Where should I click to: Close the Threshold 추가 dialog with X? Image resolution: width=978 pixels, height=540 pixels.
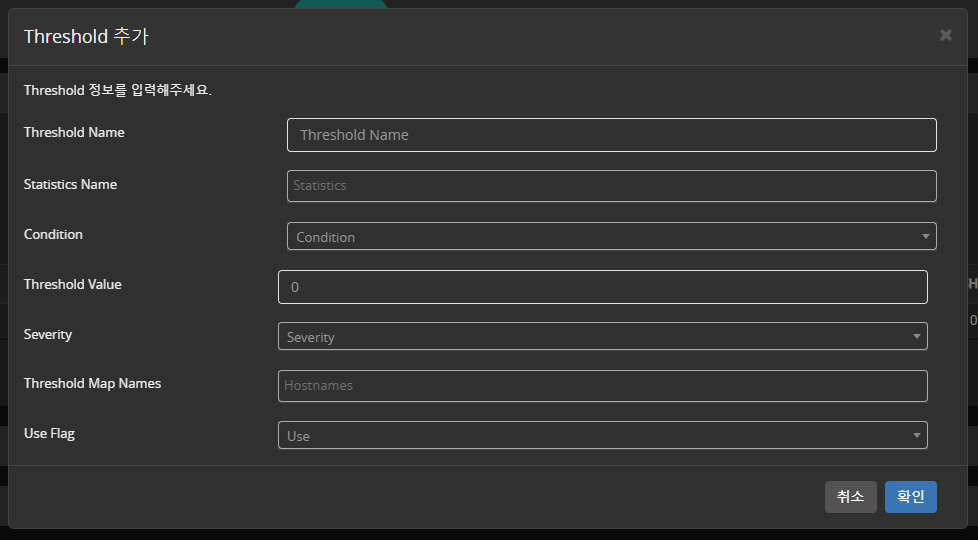click(945, 35)
